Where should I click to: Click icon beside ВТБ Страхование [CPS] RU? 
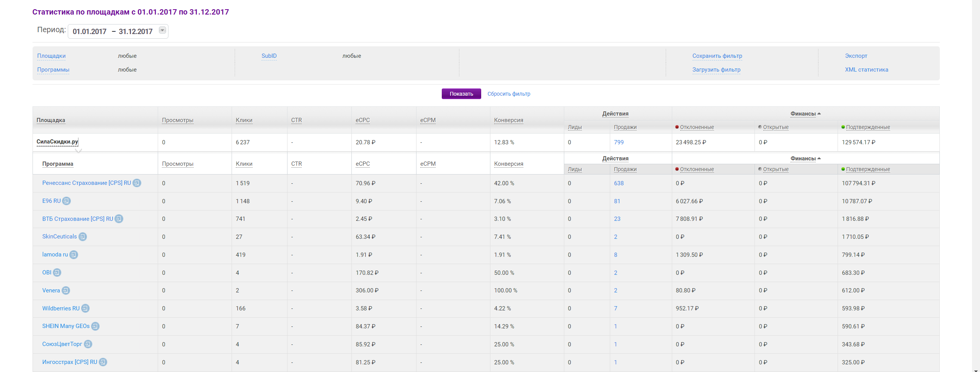tap(119, 219)
